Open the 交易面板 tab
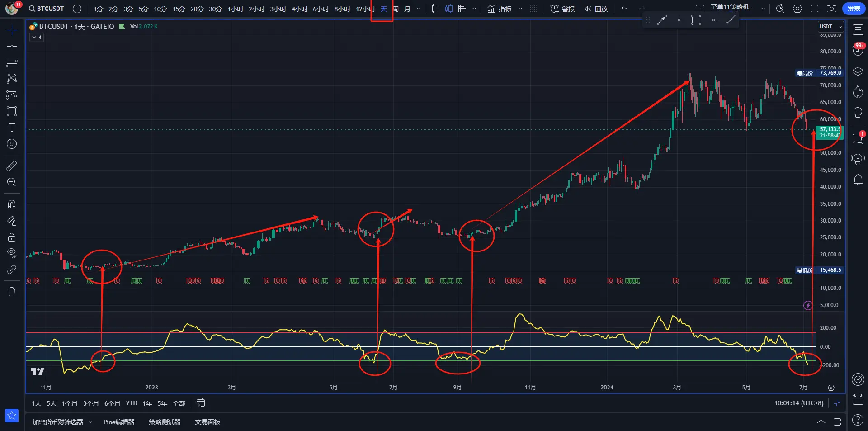The width and height of the screenshot is (868, 431). 208,422
